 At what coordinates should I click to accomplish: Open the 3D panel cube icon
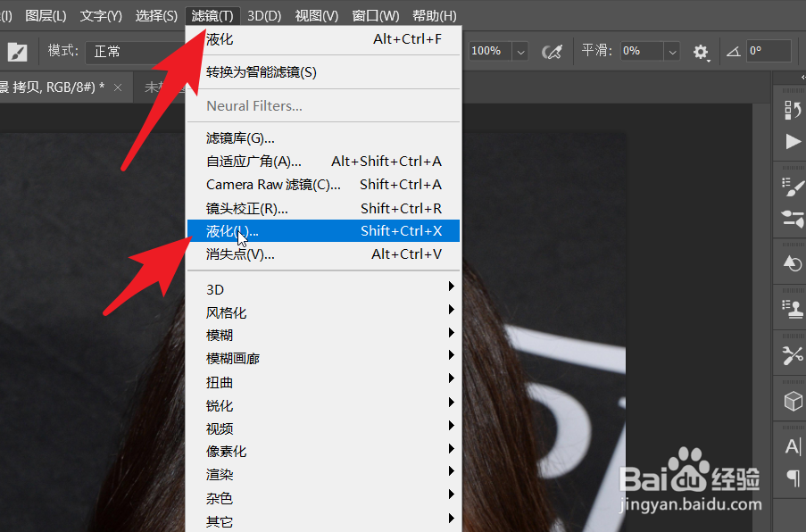793,401
